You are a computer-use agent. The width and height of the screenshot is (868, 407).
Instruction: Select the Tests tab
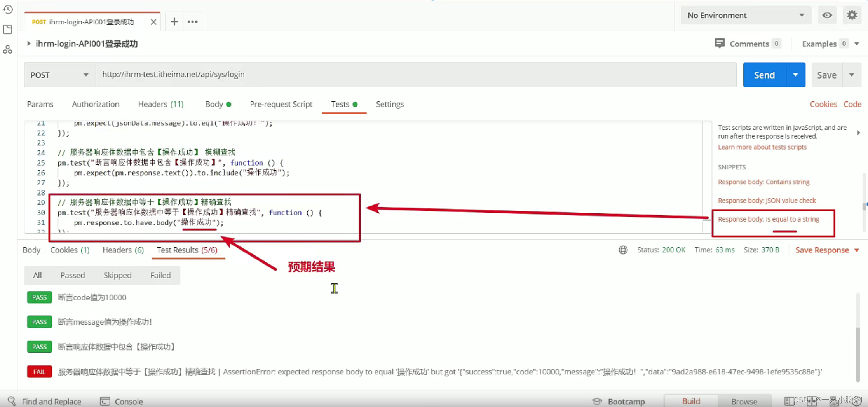point(344,104)
